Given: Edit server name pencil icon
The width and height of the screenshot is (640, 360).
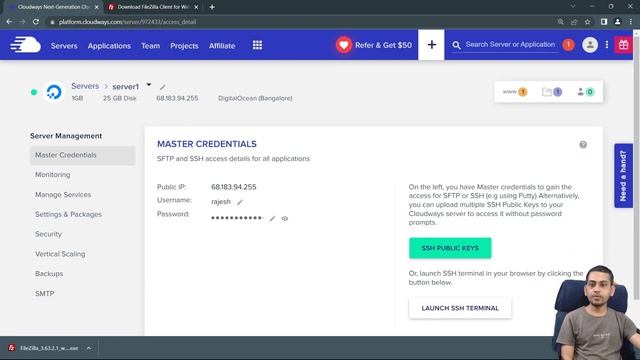Looking at the screenshot, I should [162, 87].
